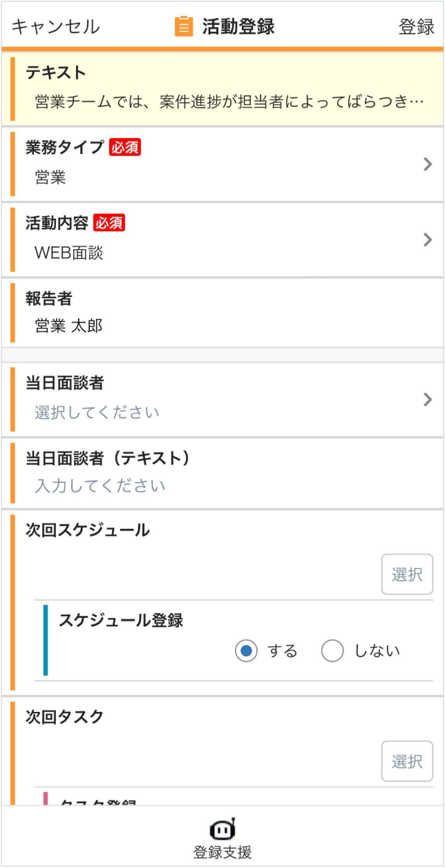The image size is (445, 868).
Task: Tap the 登録支援 label in bottom bar
Action: pyautogui.click(x=223, y=852)
